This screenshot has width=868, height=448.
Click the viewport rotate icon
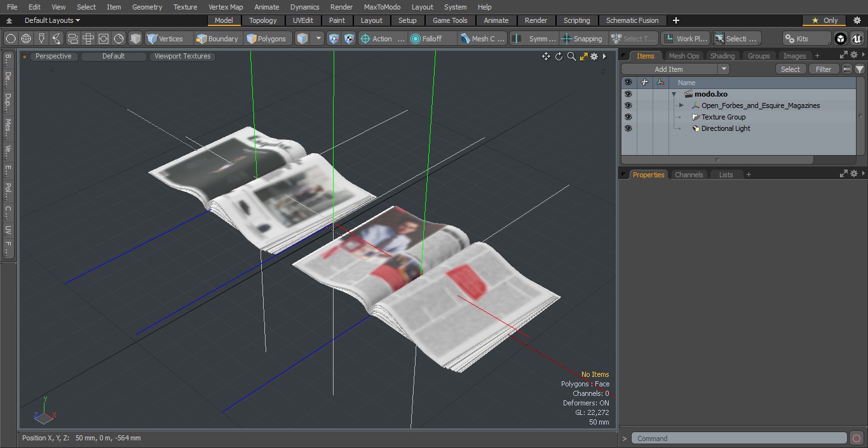point(559,57)
